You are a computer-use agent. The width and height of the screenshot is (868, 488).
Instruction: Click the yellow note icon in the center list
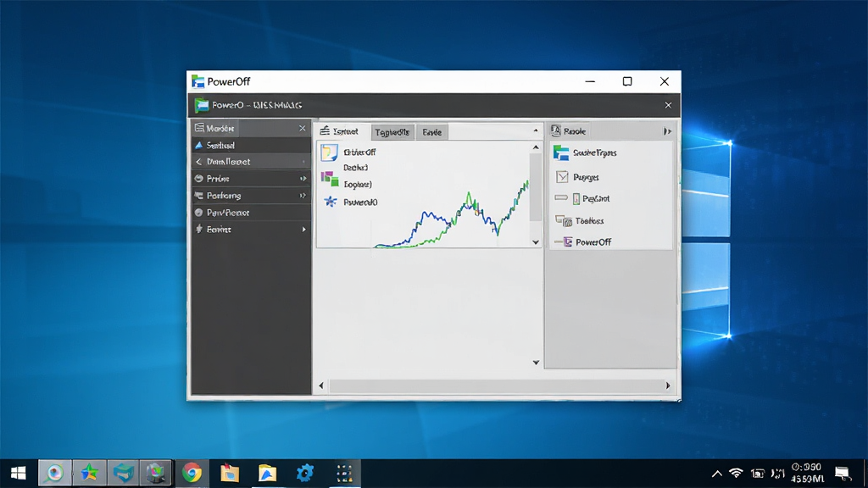tap(330, 152)
